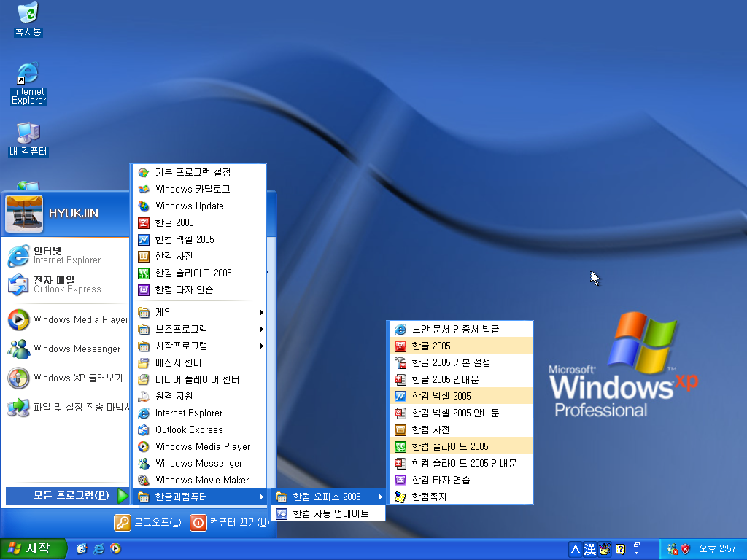The width and height of the screenshot is (747, 560).
Task: Click the 시작 Start button
Action: click(x=32, y=549)
